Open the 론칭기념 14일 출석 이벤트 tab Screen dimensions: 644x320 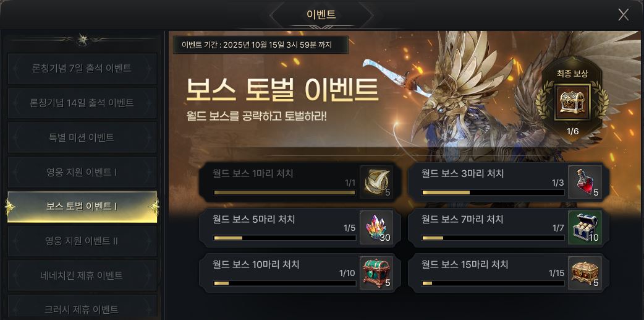pos(82,103)
